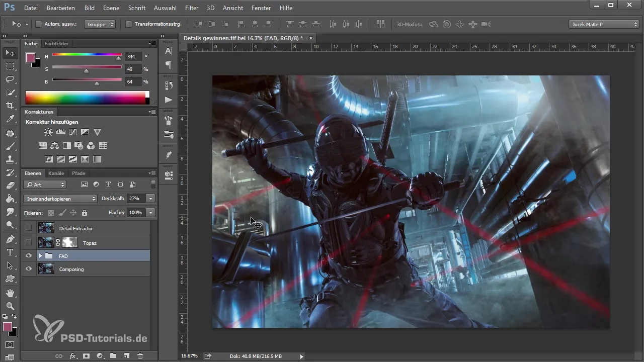Select the Pen tool

click(x=10, y=239)
